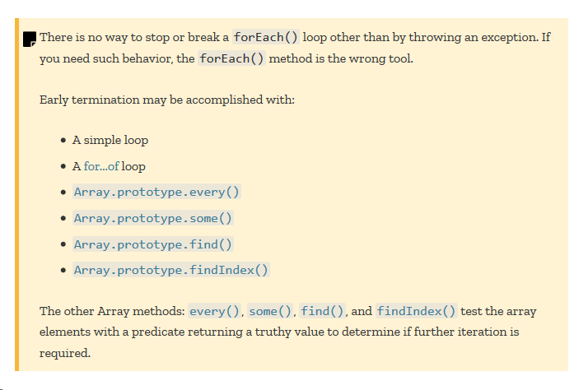
Task: Click the forEach() code before "method is the wrong tool"
Action: pos(231,58)
